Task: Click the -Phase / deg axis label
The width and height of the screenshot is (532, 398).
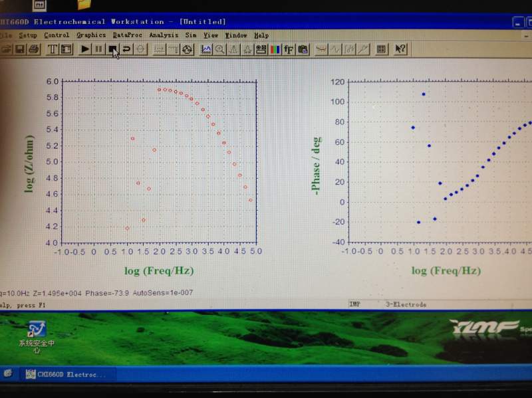Action: click(315, 166)
